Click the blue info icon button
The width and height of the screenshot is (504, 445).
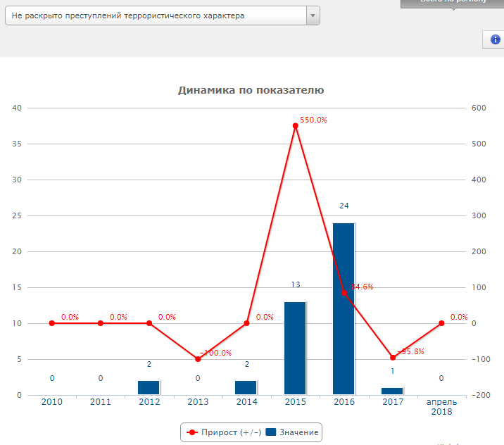(494, 39)
